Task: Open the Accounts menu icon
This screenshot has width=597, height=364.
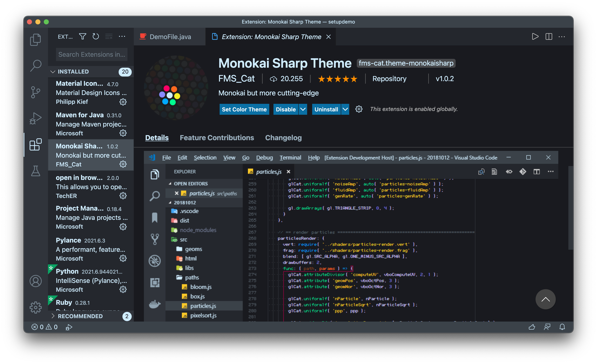Action: (x=36, y=281)
